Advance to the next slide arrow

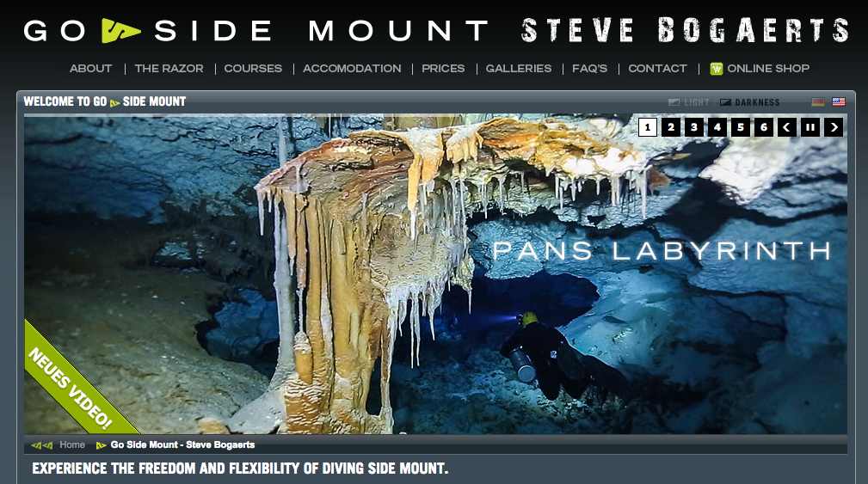pyautogui.click(x=833, y=127)
